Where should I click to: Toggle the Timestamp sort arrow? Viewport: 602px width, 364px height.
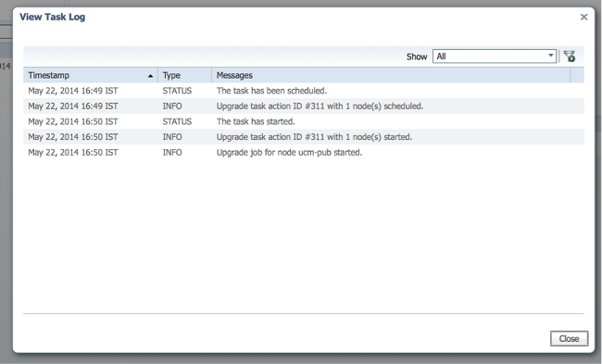click(150, 76)
